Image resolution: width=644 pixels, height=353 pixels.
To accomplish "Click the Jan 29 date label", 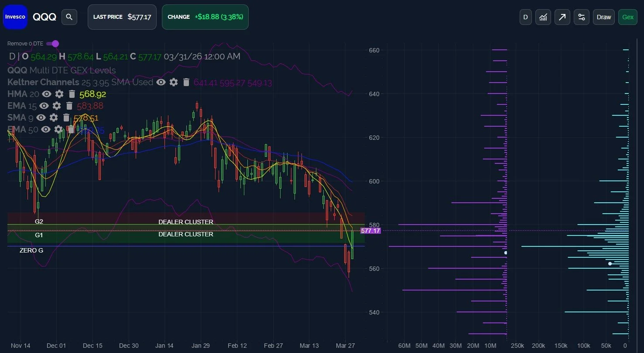I will tap(200, 346).
